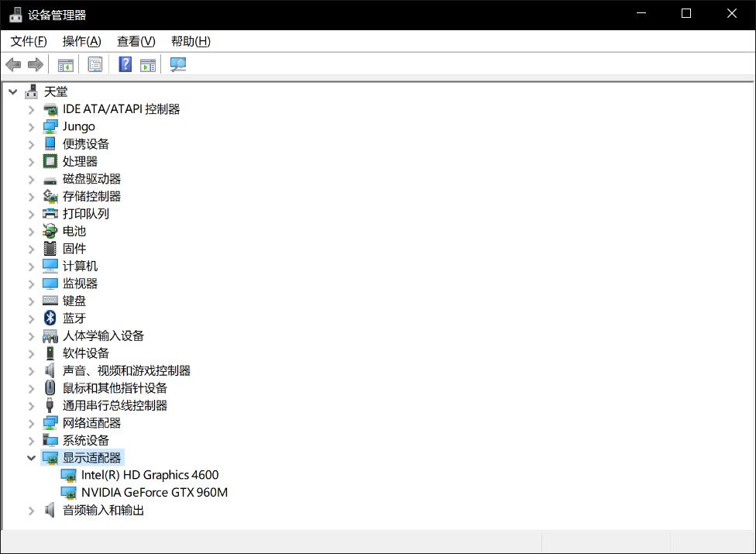
Task: Click the USB icon beside 通用串行总线控制器
Action: tap(50, 405)
